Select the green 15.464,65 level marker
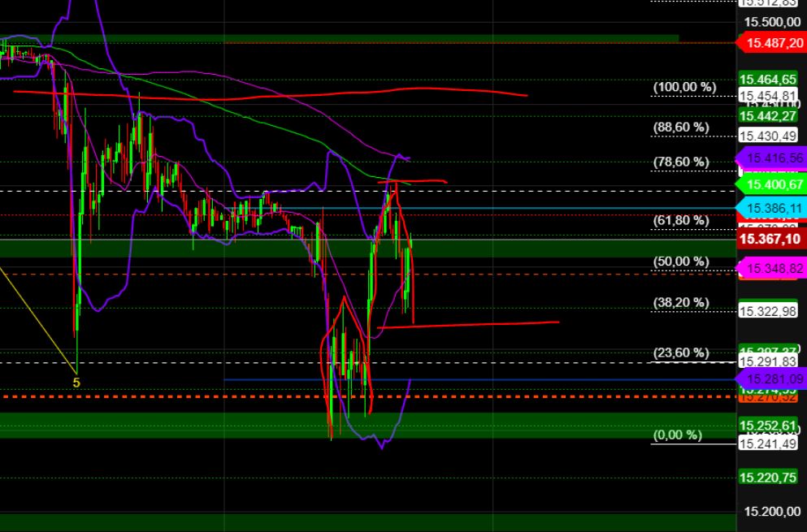The height and width of the screenshot is (532, 807). [x=766, y=80]
